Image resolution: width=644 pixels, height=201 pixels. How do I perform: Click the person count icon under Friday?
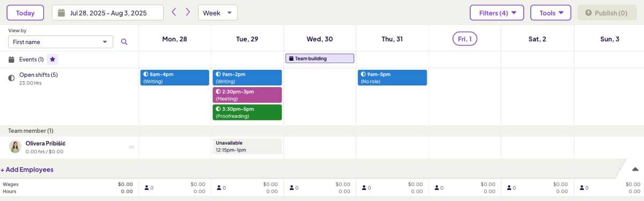437,188
